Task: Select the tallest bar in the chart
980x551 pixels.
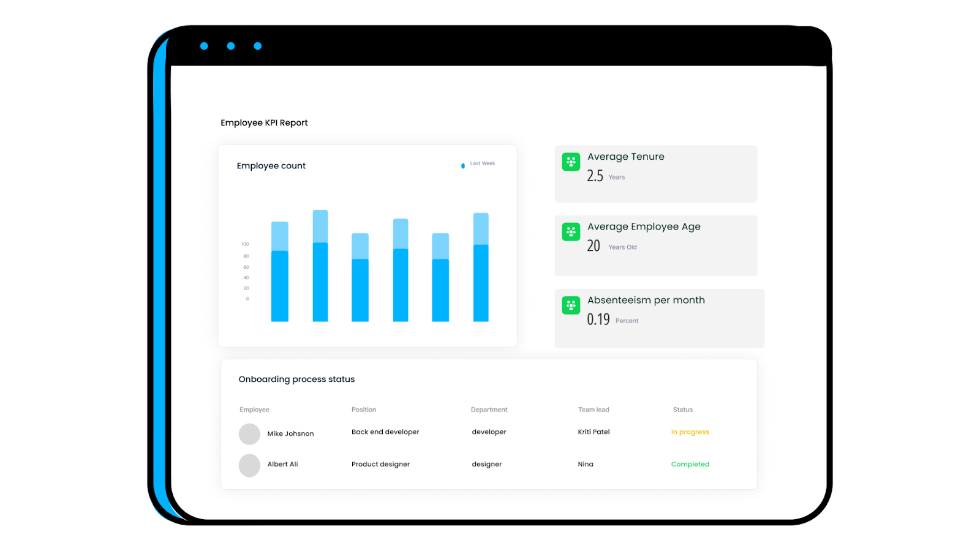Action: 320,266
